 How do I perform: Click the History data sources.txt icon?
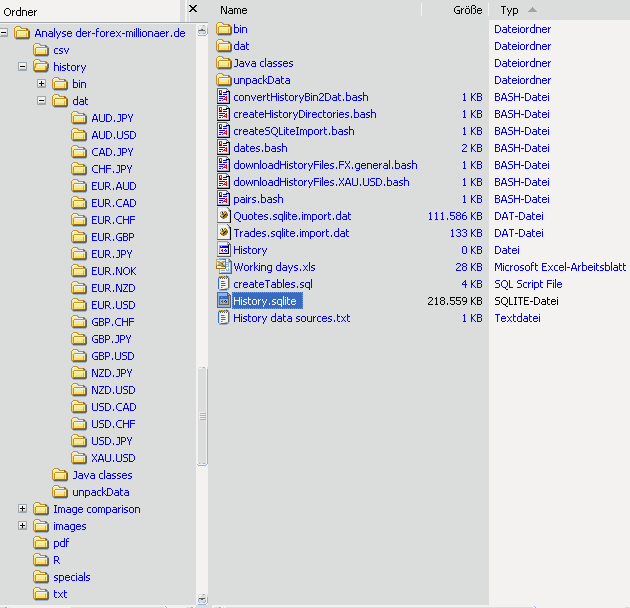point(223,318)
